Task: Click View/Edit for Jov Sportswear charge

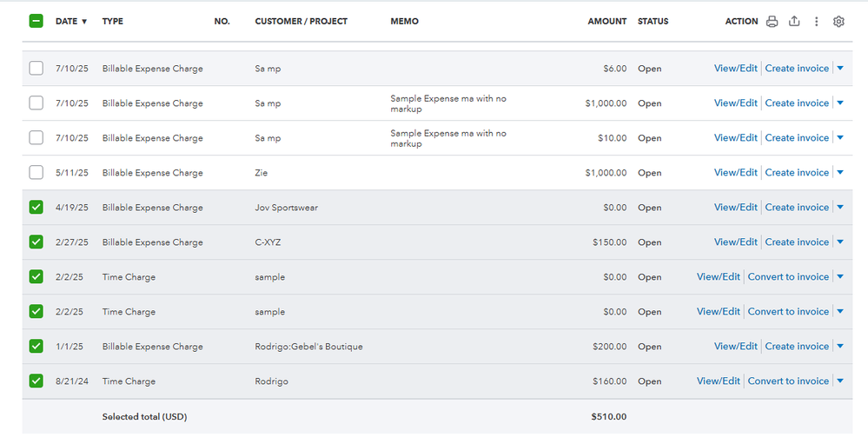Action: point(736,208)
